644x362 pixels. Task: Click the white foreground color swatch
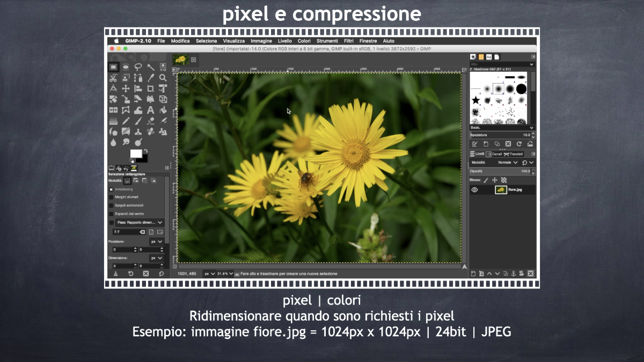click(x=136, y=154)
